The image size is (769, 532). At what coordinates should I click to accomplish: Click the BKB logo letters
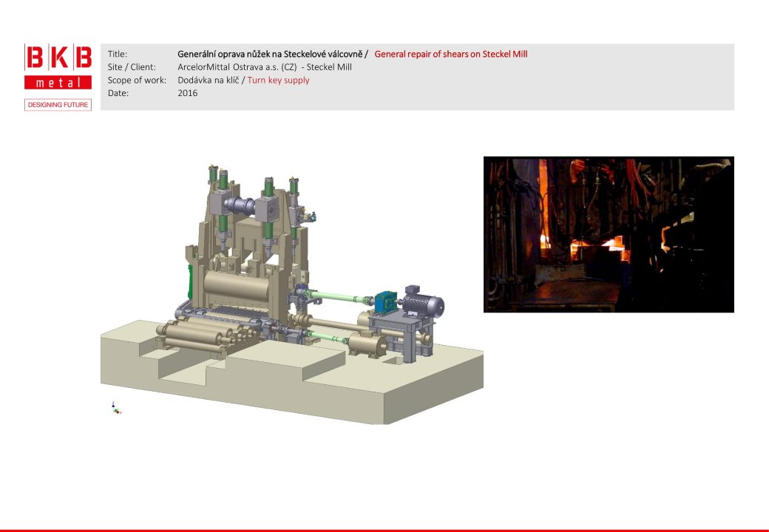point(58,58)
